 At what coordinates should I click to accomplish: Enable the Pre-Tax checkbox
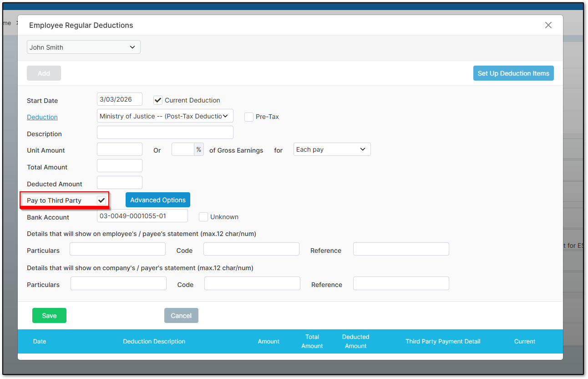coord(249,117)
